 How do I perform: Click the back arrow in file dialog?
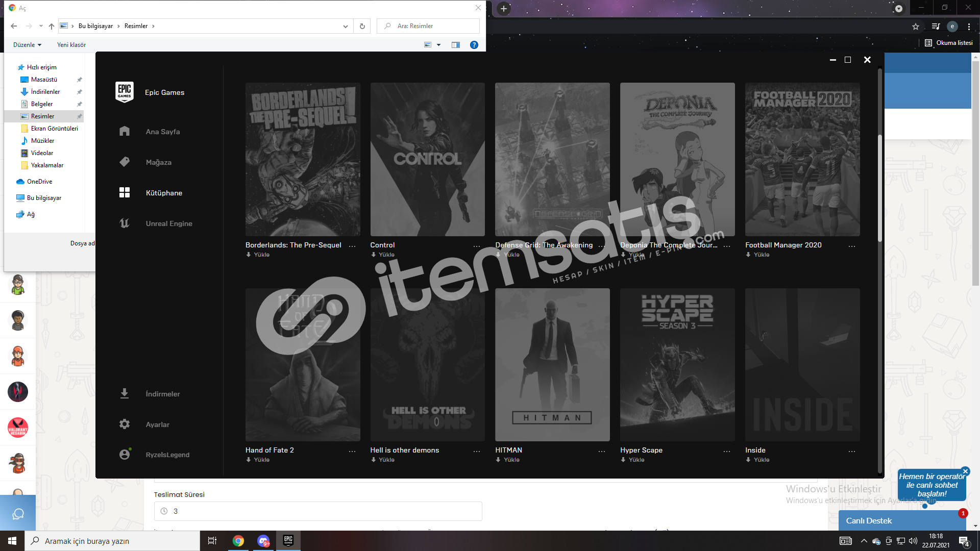pyautogui.click(x=14, y=26)
